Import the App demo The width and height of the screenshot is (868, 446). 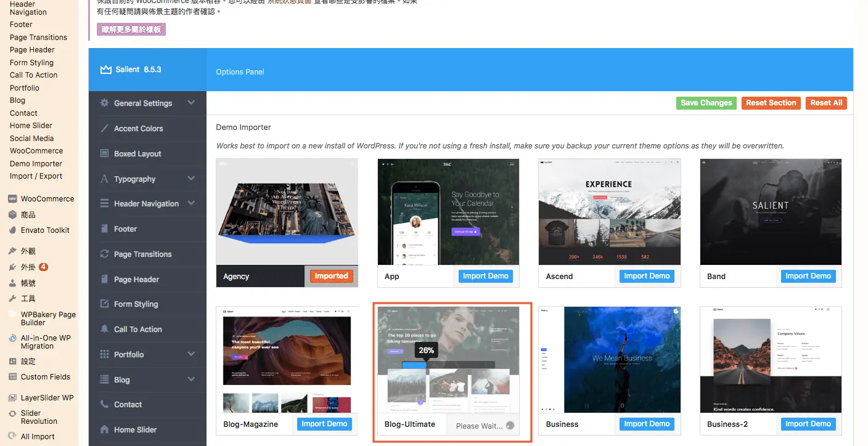(486, 276)
